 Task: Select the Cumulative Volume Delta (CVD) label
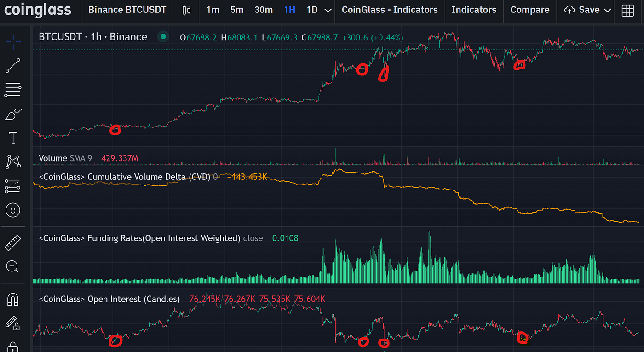tap(125, 177)
